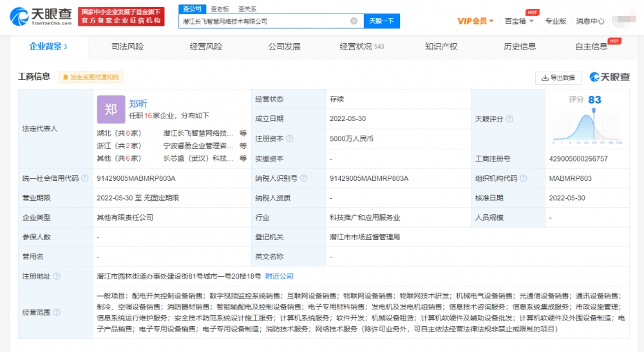
Task: Expand the 百宝箱 dropdown menu
Action: tap(519, 21)
